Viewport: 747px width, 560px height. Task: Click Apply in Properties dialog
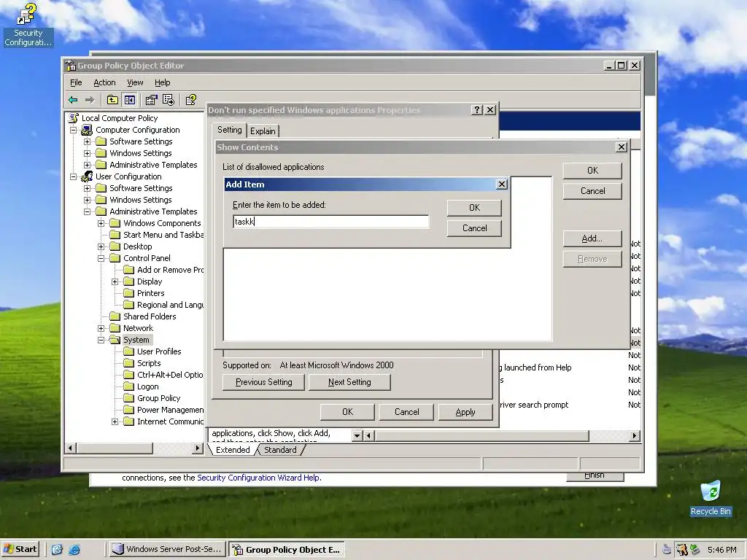(x=465, y=412)
